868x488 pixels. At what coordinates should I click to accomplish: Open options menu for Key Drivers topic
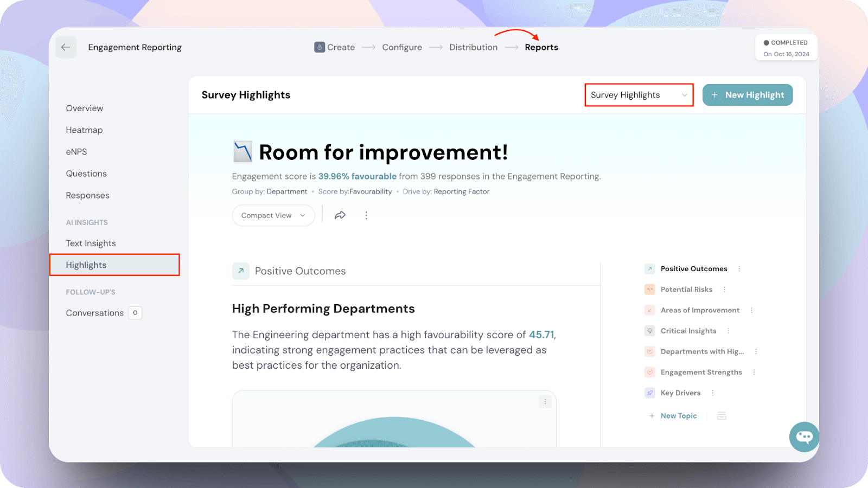tap(712, 393)
